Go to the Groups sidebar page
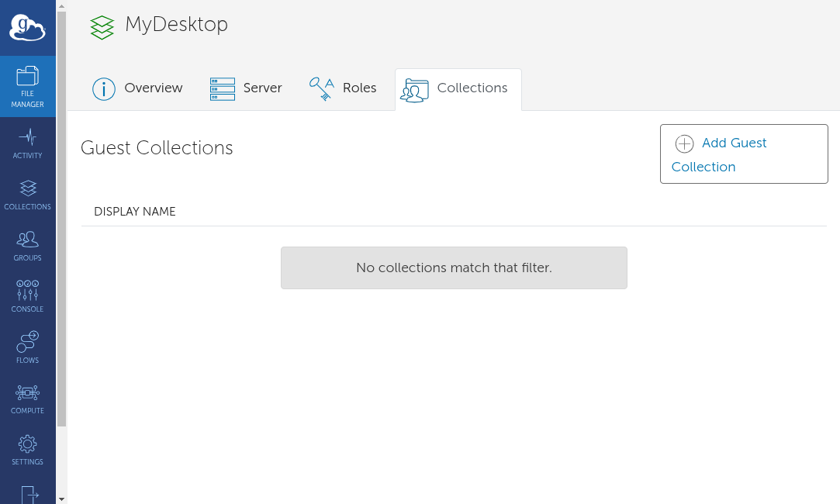Viewport: 840px width, 504px height. [27, 246]
